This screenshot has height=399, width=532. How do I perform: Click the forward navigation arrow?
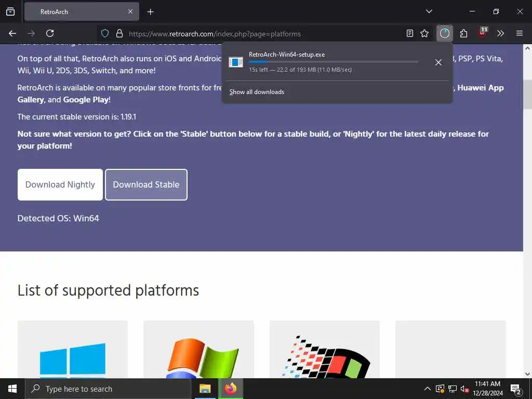point(31,33)
